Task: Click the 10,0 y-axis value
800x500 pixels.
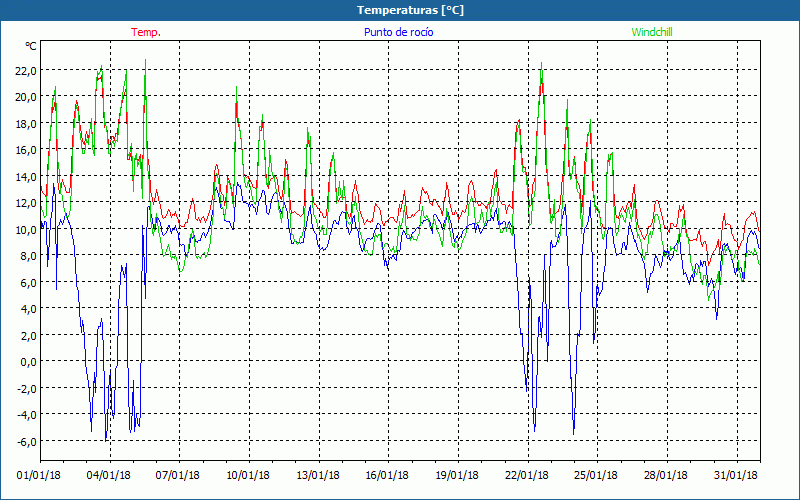Action: [x=26, y=230]
